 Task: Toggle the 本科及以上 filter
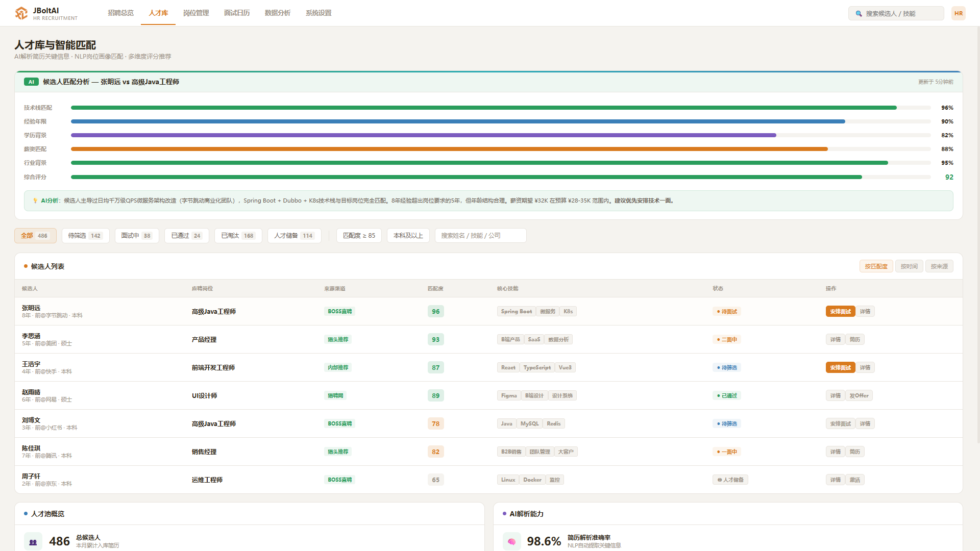408,236
